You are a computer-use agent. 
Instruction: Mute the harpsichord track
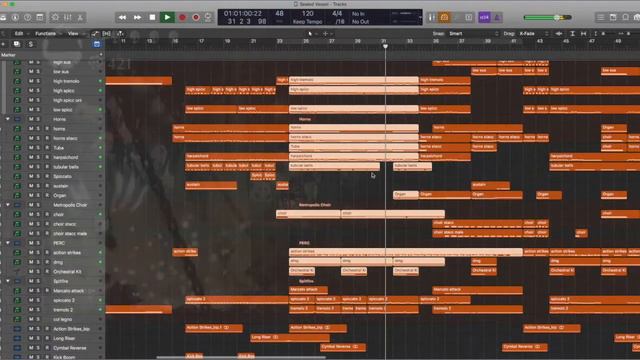31,157
